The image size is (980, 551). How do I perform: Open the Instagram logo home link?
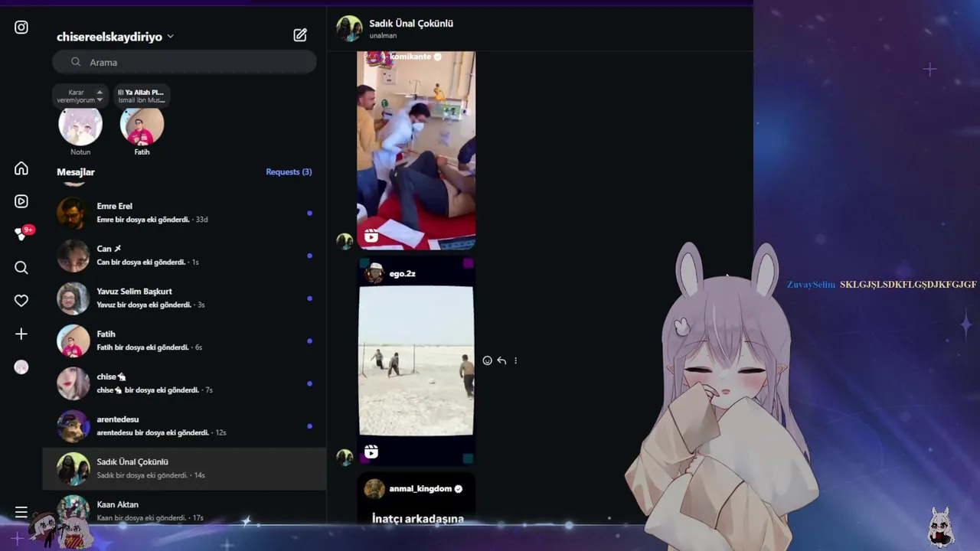(21, 28)
